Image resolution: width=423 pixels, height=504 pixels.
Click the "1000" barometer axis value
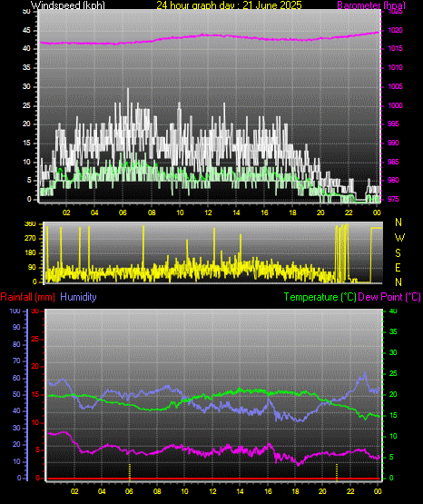click(x=395, y=105)
